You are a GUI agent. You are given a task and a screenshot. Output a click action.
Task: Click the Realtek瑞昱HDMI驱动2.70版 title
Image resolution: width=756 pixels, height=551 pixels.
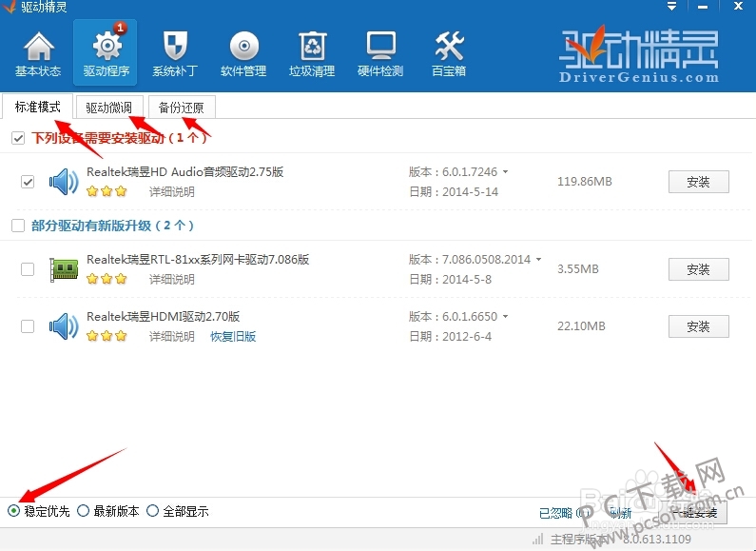click(164, 317)
